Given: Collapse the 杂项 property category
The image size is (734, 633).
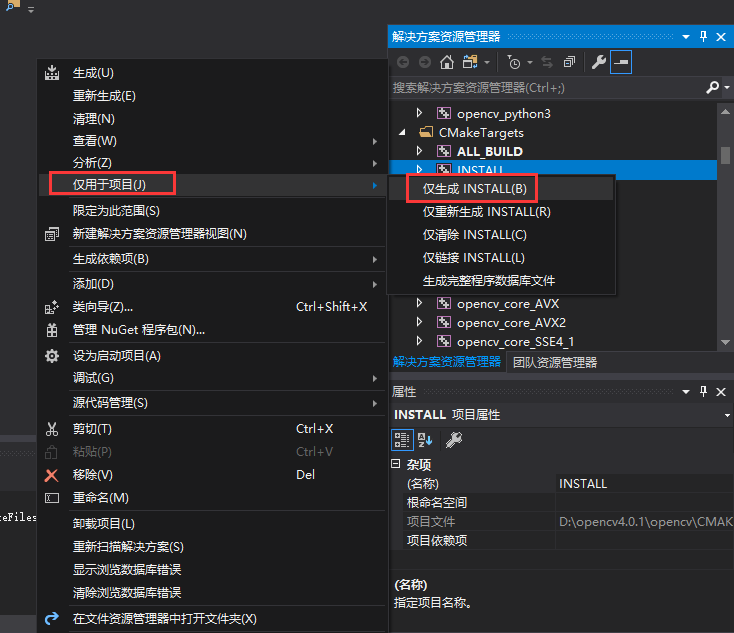Looking at the screenshot, I should [396, 464].
